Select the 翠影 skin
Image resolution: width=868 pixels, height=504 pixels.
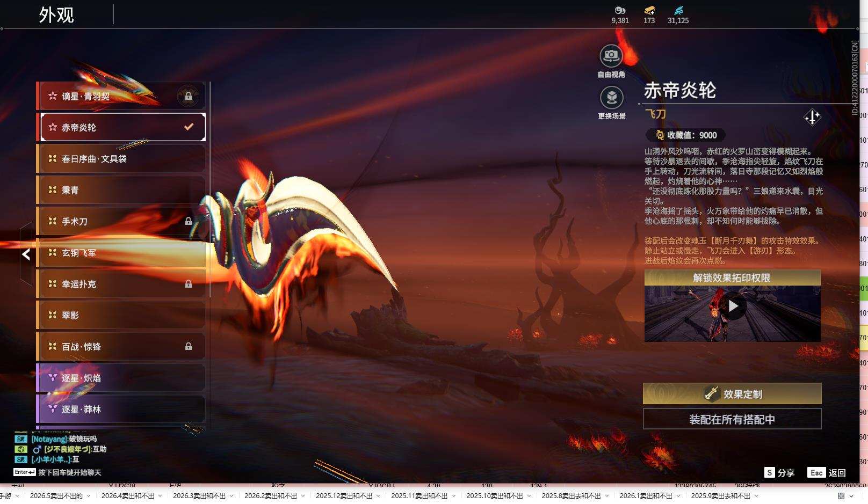[121, 316]
